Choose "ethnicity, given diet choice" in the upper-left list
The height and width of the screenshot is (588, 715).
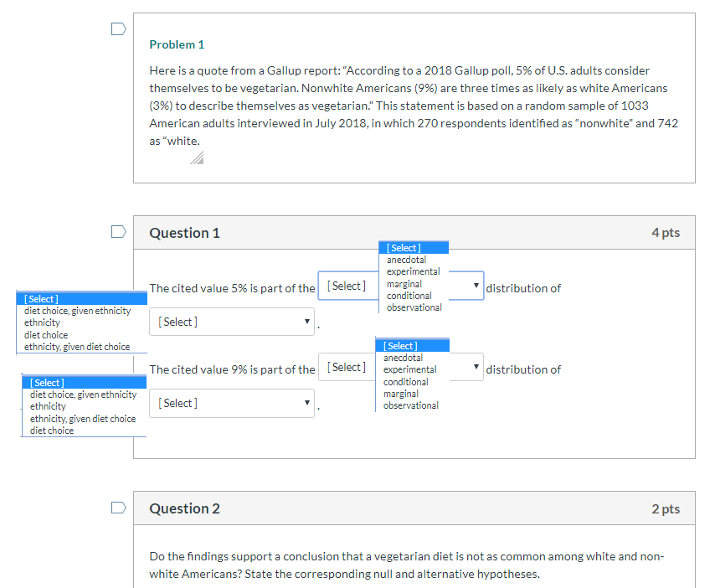(77, 347)
